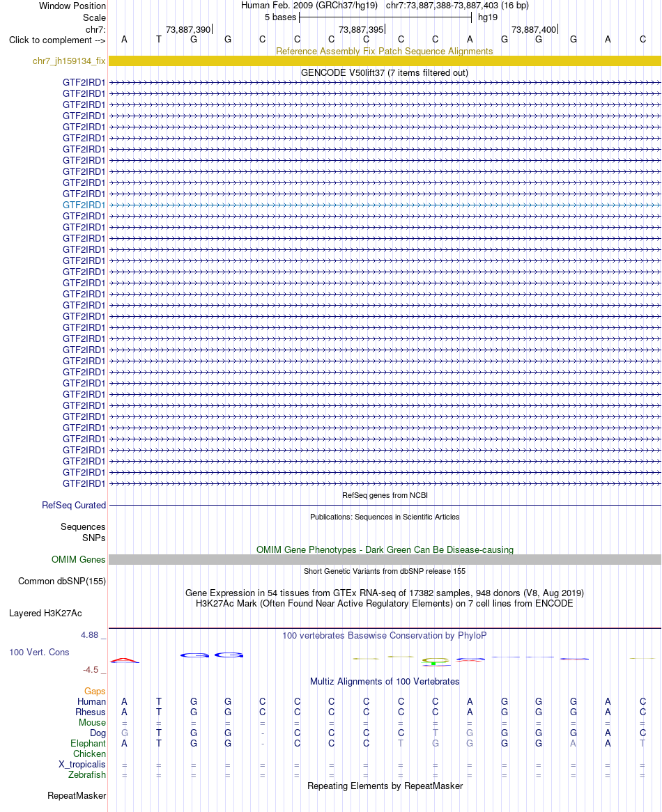Click the Gaps row label
The width and height of the screenshot is (662, 812).
click(95, 692)
